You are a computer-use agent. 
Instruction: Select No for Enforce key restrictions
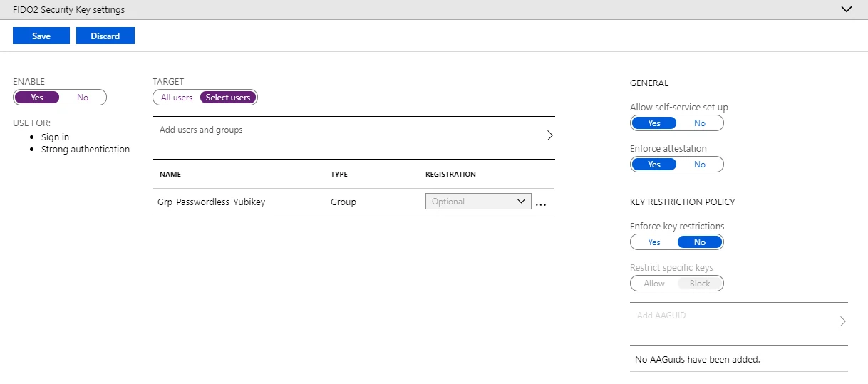[x=700, y=242]
